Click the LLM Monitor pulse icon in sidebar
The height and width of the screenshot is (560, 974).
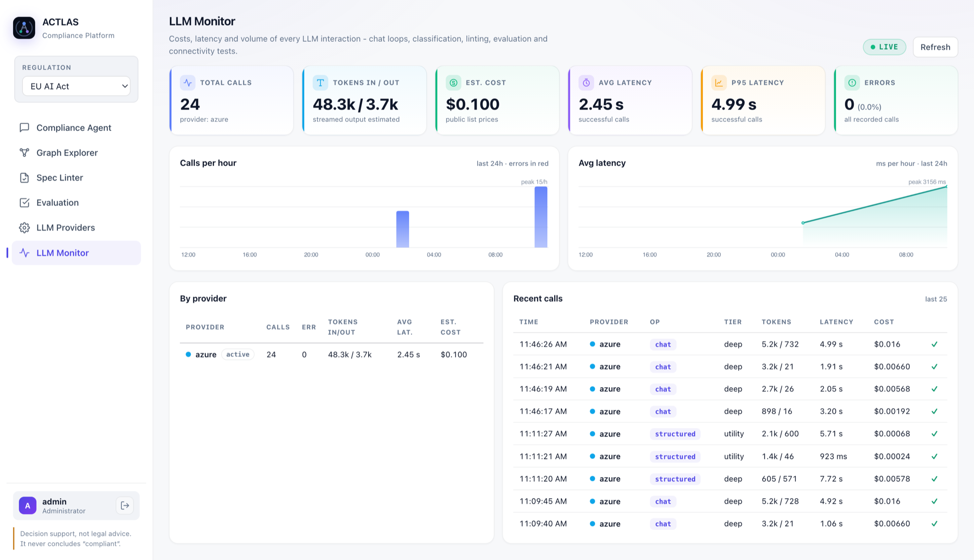tap(24, 253)
